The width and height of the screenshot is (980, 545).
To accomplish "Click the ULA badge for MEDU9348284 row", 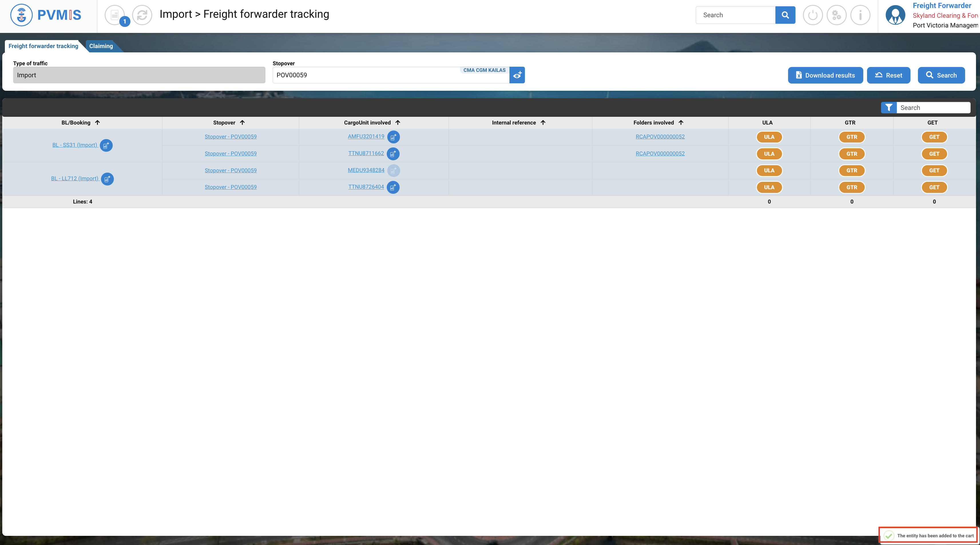I will pos(769,171).
